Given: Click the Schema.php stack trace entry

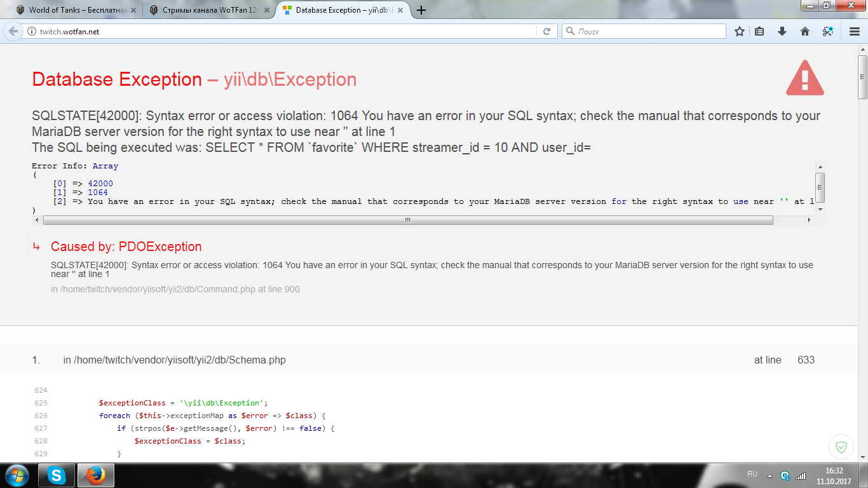Looking at the screenshot, I should coord(175,360).
